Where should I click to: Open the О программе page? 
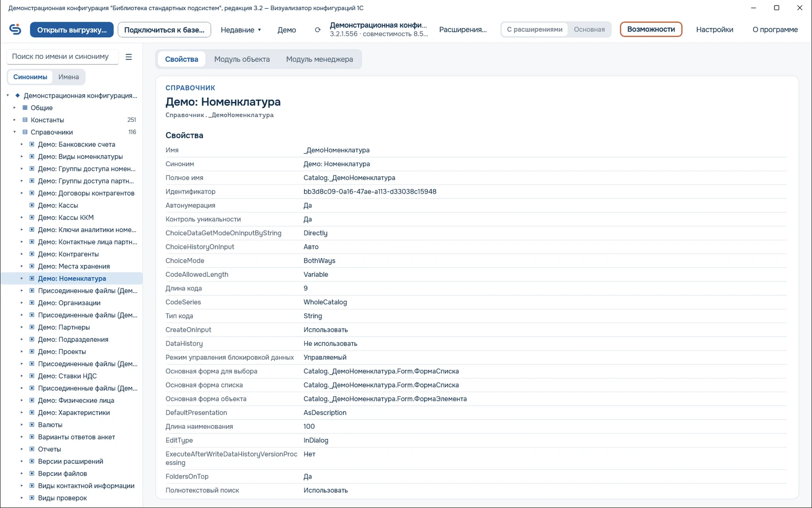[x=775, y=29]
